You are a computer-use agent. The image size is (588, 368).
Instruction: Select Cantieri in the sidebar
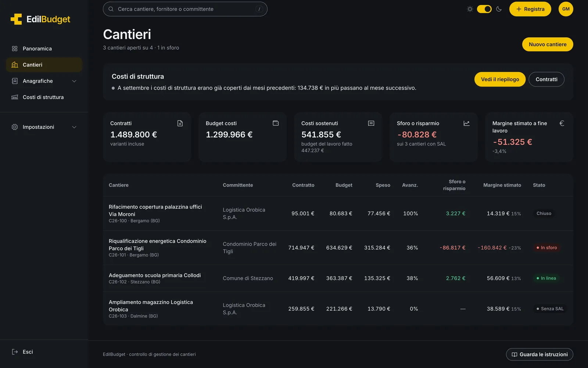point(44,65)
